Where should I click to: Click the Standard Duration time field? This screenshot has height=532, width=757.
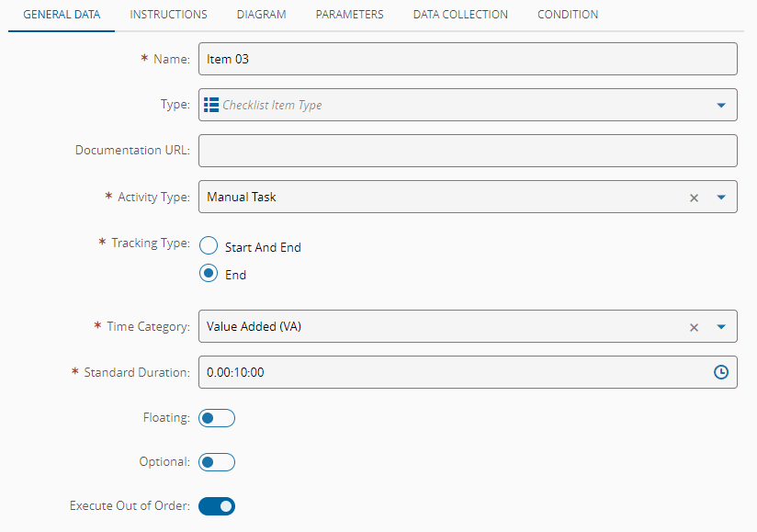(x=450, y=372)
